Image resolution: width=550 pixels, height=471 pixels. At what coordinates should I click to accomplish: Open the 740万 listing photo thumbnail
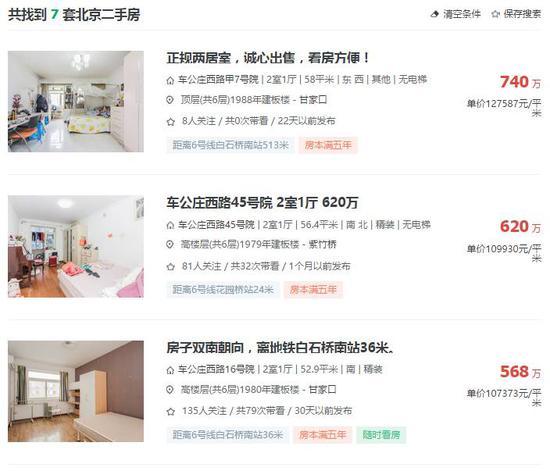(x=76, y=101)
